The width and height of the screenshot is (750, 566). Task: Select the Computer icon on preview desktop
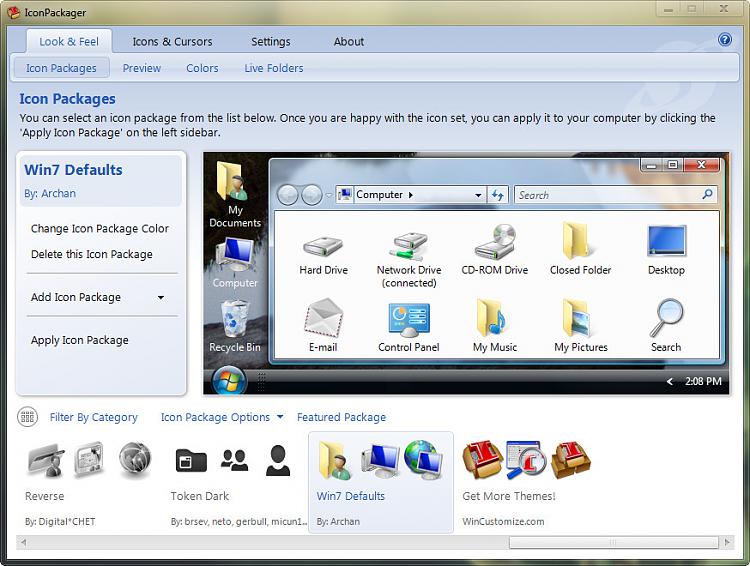pos(235,255)
